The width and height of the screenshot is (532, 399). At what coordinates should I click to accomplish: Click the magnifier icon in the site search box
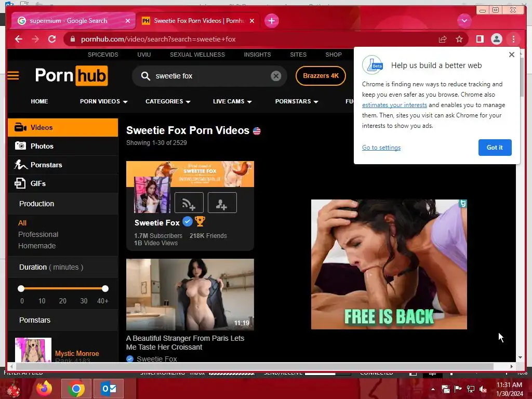coord(145,76)
